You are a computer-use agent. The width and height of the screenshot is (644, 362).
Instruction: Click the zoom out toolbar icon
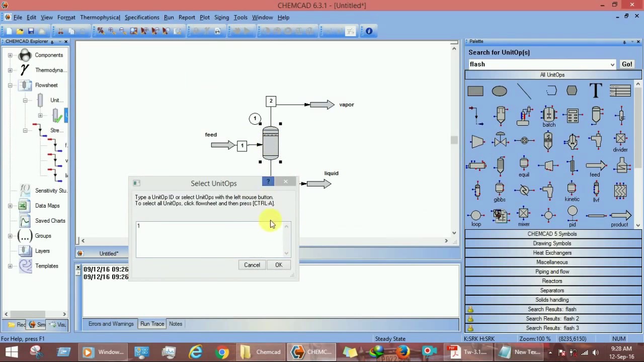[122, 31]
